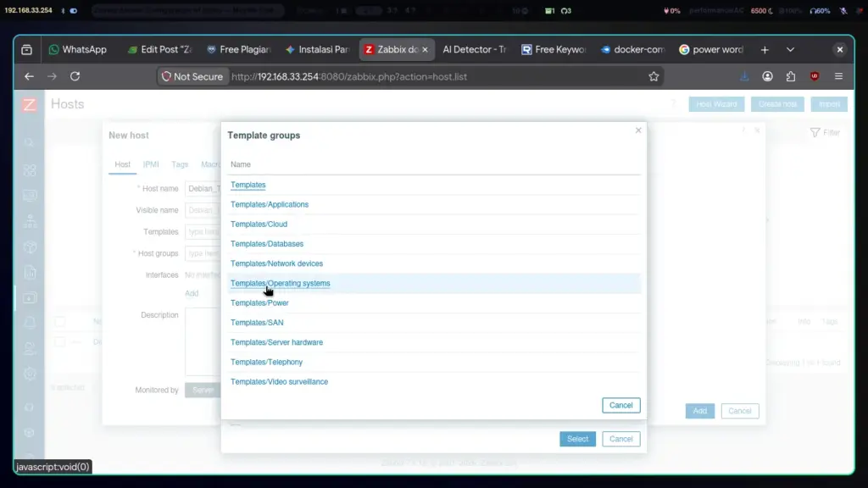Switch to AI Detector browser tab
Viewport: 868px width, 488px height.
pyautogui.click(x=474, y=50)
